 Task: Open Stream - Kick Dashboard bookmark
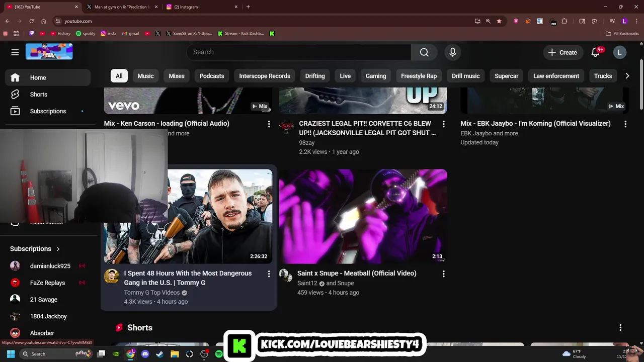coord(240,34)
